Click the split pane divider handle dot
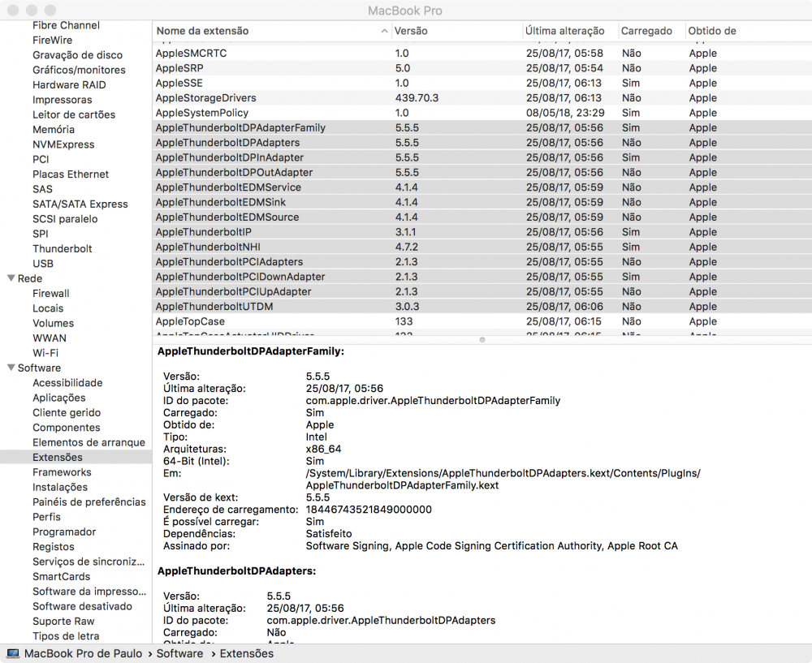The width and height of the screenshot is (812, 663). 482,340
